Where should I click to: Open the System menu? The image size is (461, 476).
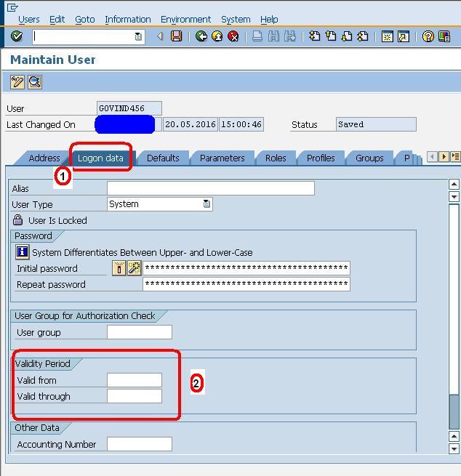[236, 20]
